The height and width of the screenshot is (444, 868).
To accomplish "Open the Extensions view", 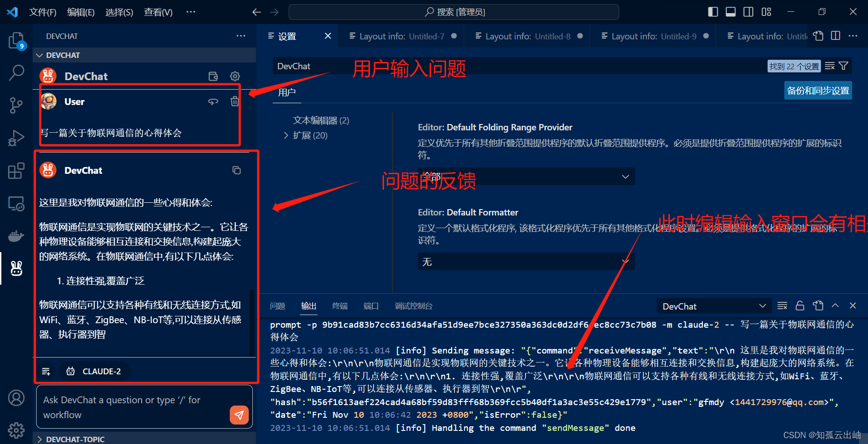I will pos(16,171).
